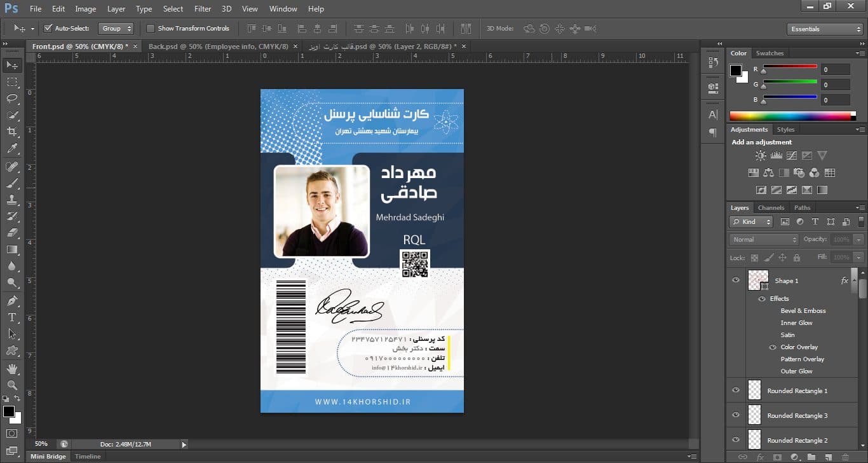
Task: Select the Clone Stamp tool
Action: pyautogui.click(x=12, y=200)
